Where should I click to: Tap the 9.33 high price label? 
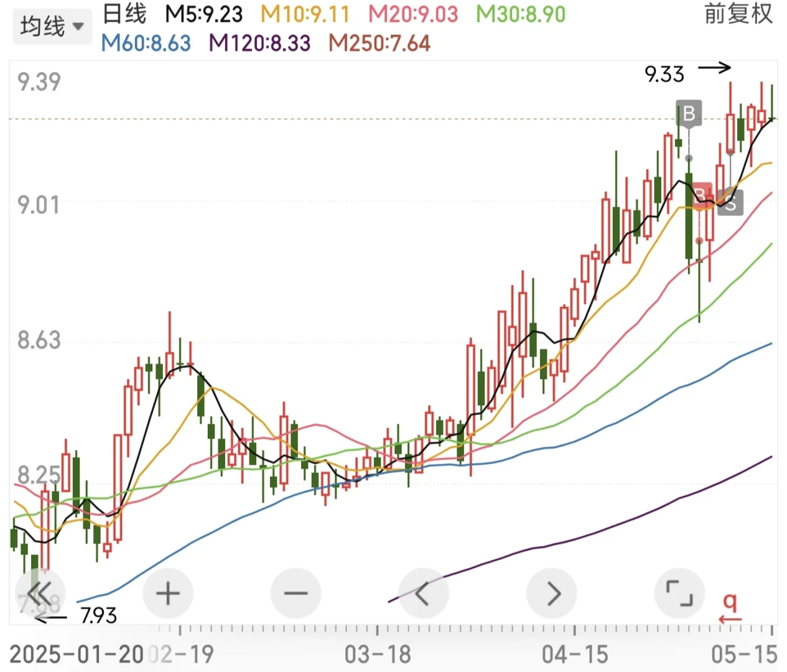coord(664,75)
